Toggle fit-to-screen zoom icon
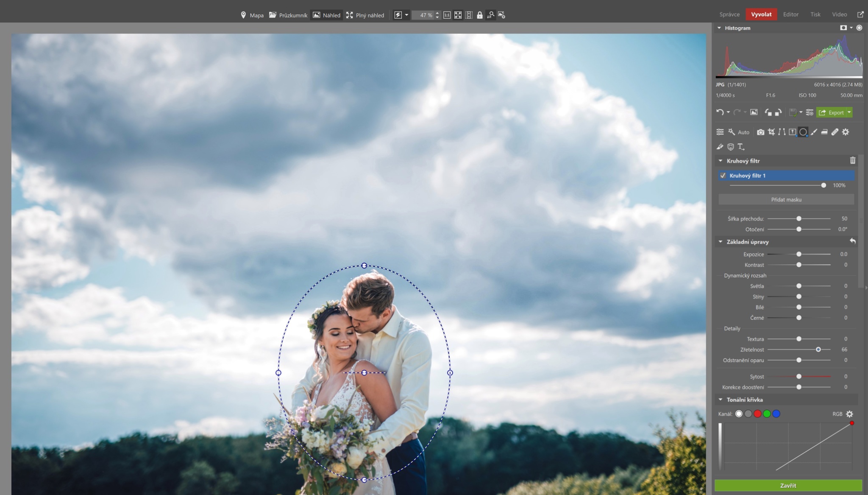 [x=458, y=15]
